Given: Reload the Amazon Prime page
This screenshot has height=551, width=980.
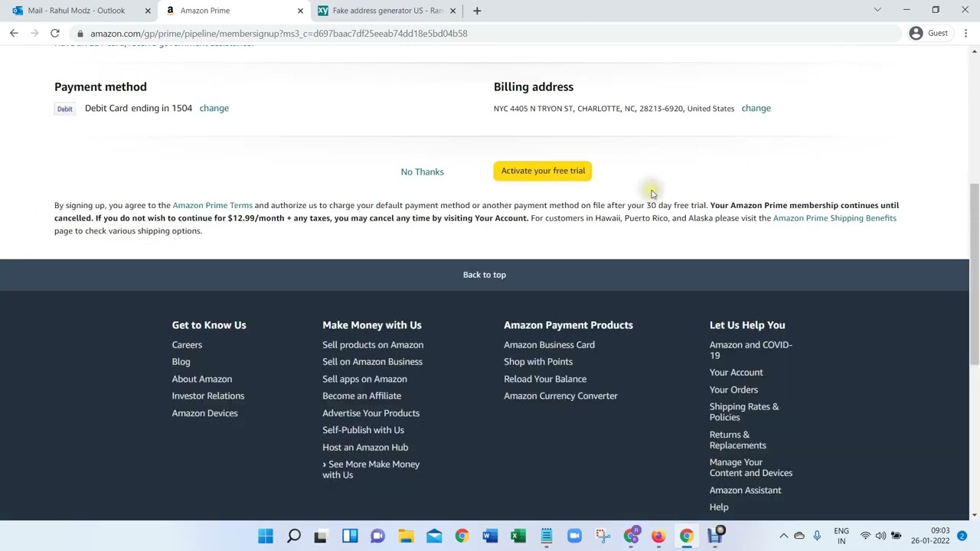Looking at the screenshot, I should click(55, 33).
